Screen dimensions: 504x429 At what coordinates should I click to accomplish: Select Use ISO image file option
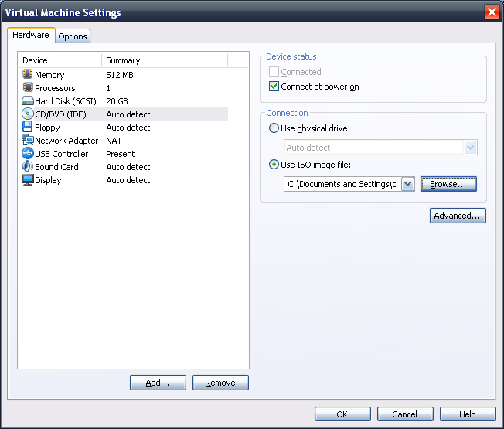coord(274,165)
